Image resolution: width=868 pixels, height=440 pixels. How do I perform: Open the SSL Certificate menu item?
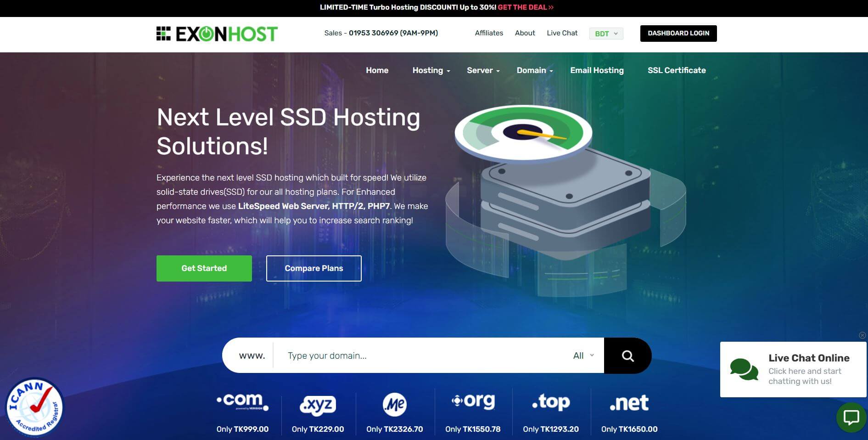pyautogui.click(x=677, y=70)
